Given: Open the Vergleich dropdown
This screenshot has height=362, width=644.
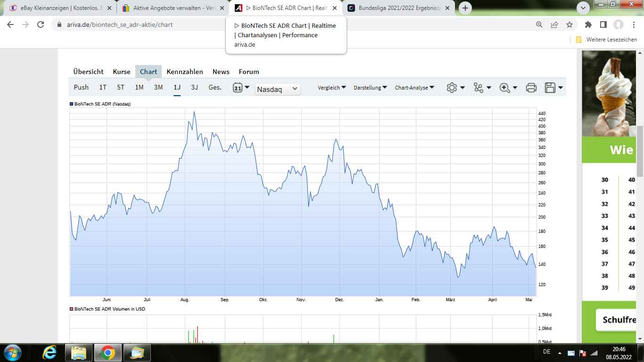Looking at the screenshot, I should click(332, 88).
